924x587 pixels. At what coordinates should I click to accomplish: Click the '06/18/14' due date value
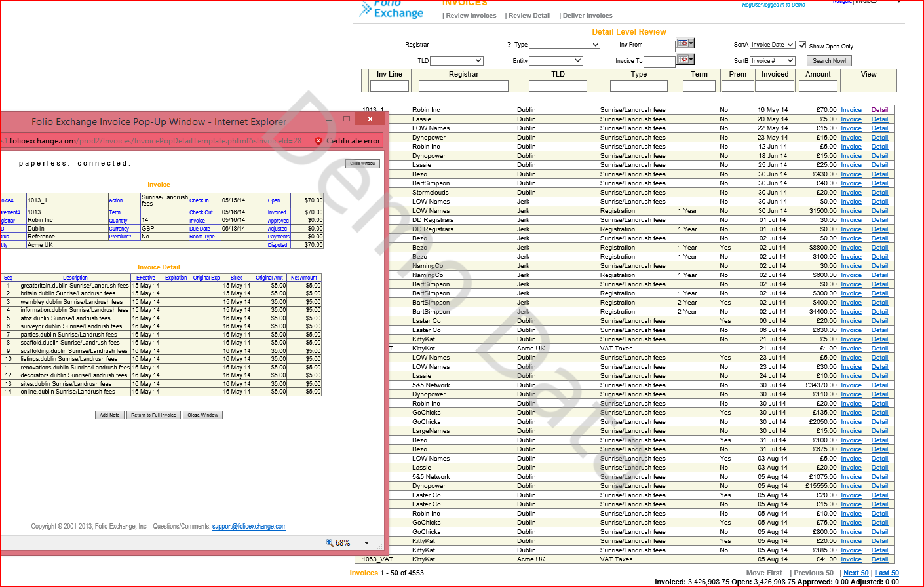point(234,229)
